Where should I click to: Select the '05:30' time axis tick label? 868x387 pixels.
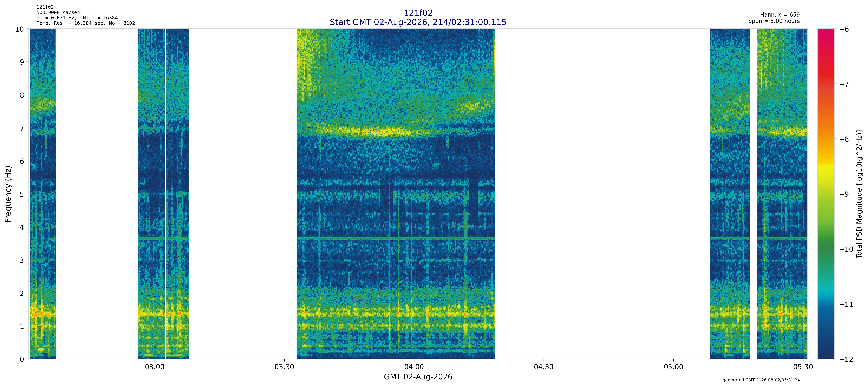(803, 367)
